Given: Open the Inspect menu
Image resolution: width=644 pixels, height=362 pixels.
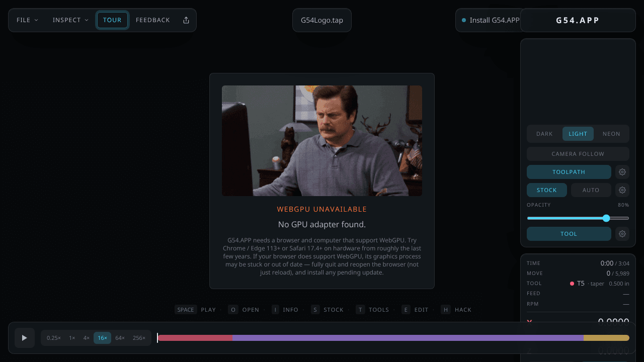Looking at the screenshot, I should [70, 20].
